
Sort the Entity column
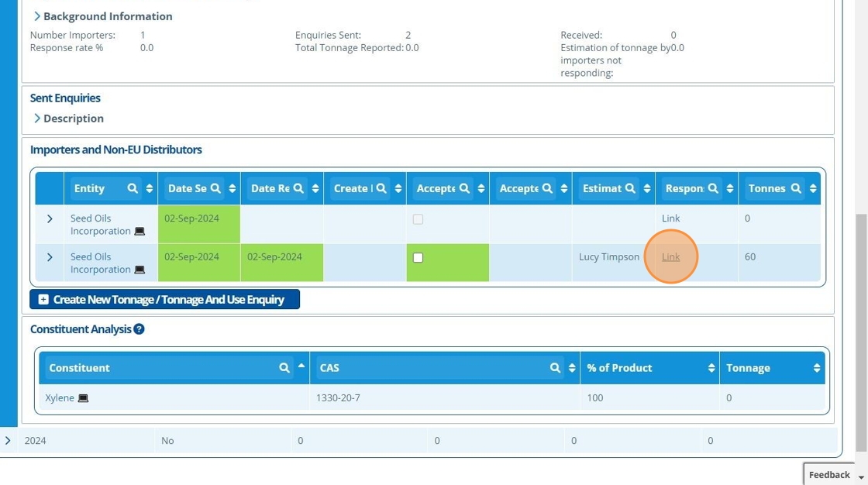click(x=150, y=188)
